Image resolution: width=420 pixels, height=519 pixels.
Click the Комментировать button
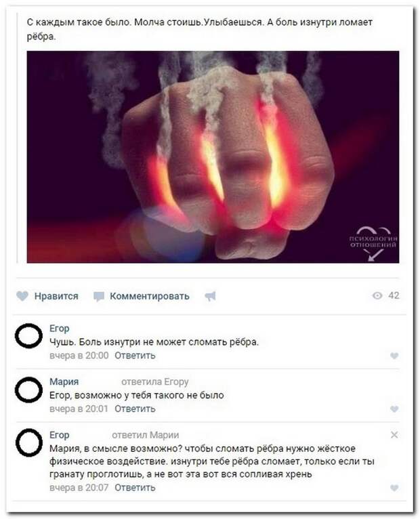[x=142, y=296]
